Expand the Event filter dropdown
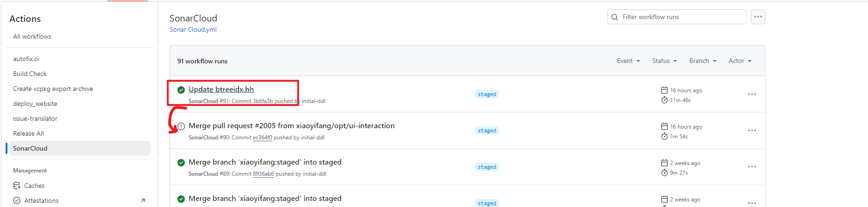This screenshot has height=207, width=868. pos(629,61)
